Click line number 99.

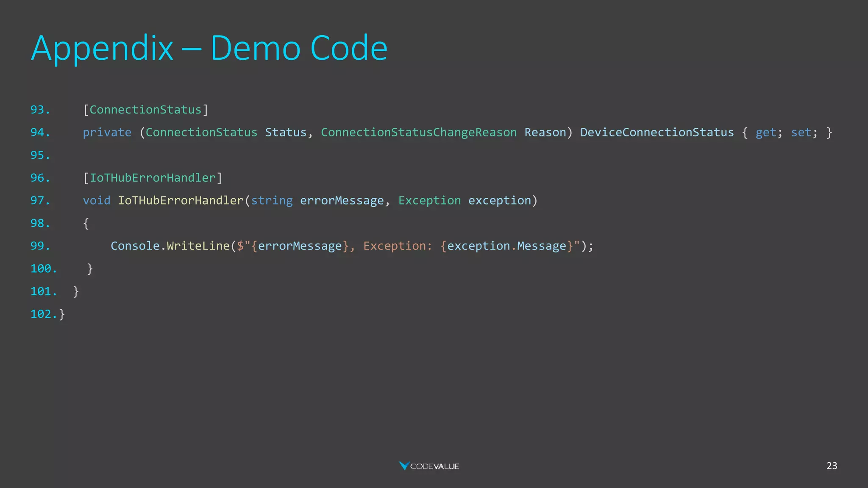click(40, 246)
